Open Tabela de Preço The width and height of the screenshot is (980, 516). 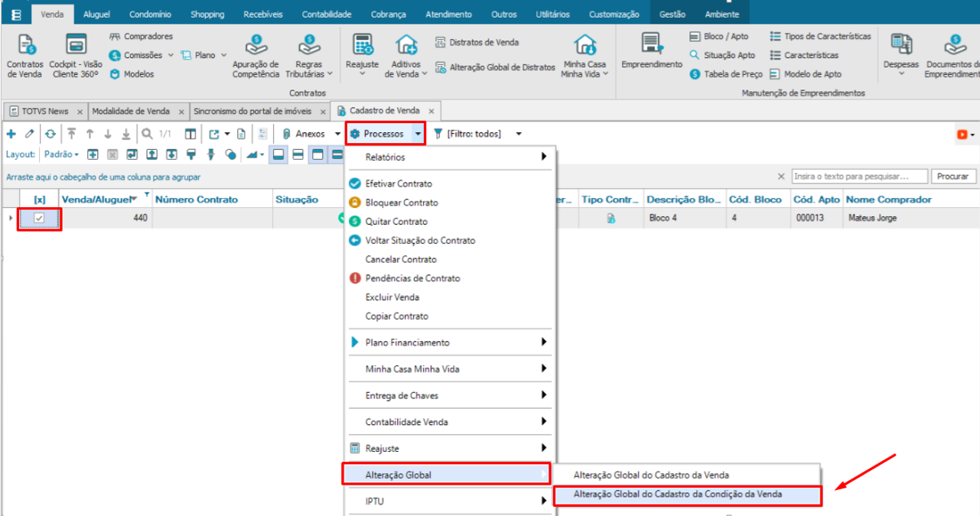[x=725, y=74]
